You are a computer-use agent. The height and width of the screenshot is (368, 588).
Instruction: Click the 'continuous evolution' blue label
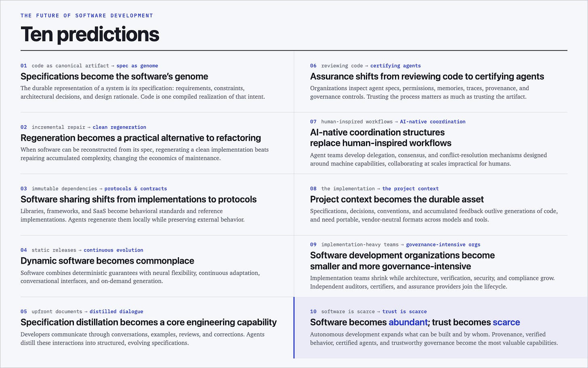(113, 250)
